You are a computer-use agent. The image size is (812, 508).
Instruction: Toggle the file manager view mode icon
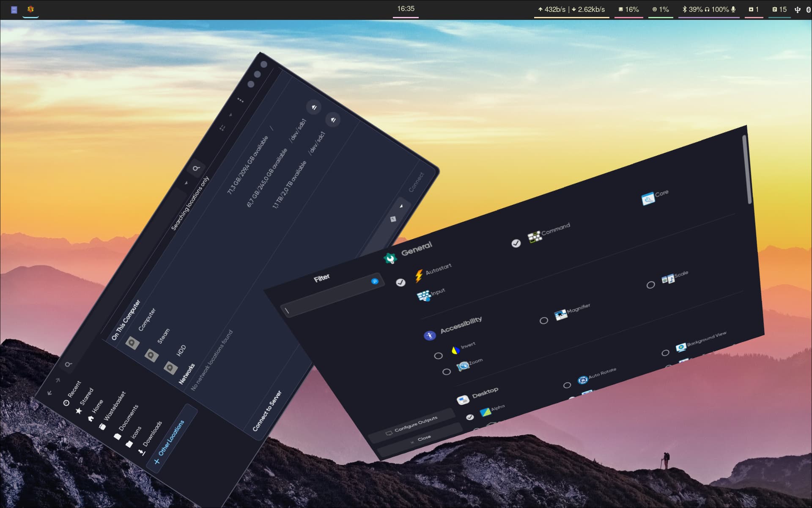point(222,127)
